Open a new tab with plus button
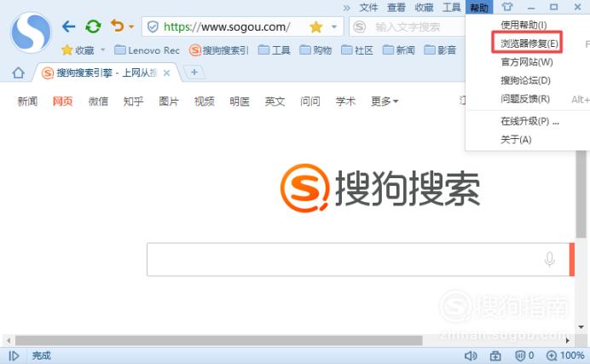This screenshot has width=590, height=364. pyautogui.click(x=194, y=72)
